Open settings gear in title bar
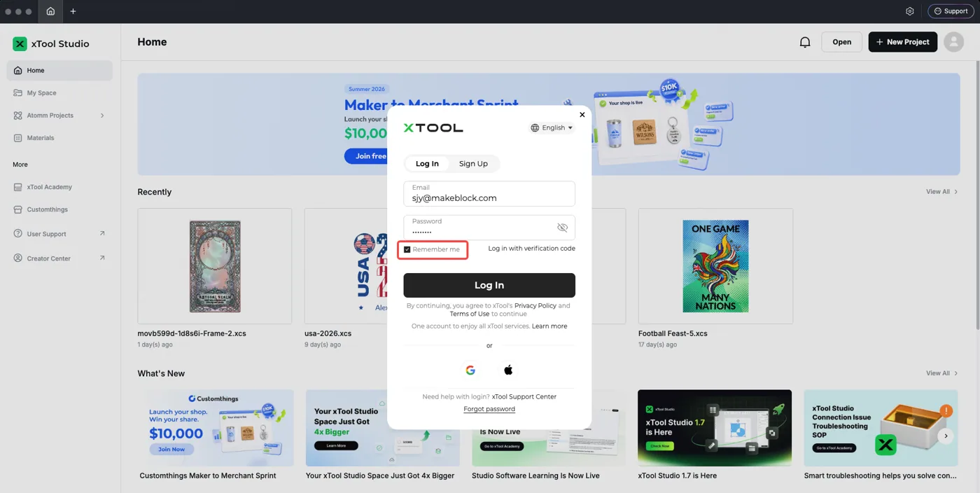This screenshot has width=980, height=493. [x=910, y=11]
